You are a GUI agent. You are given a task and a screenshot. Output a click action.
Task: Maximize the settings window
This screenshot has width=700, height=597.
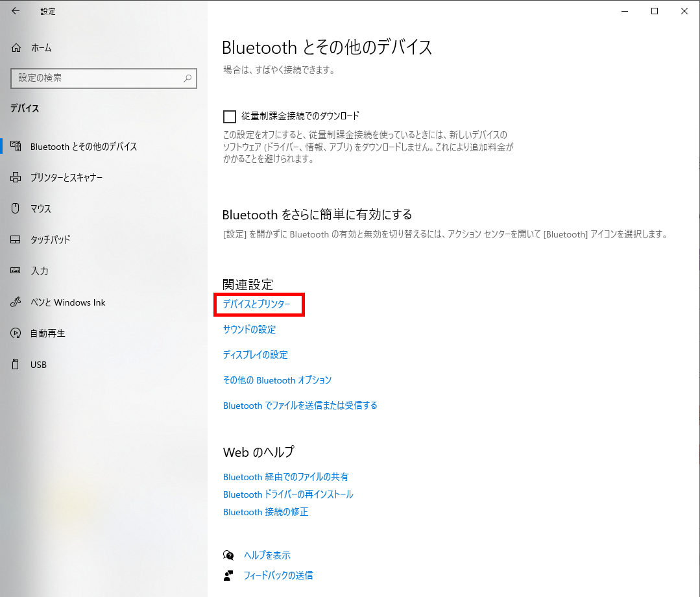click(655, 11)
